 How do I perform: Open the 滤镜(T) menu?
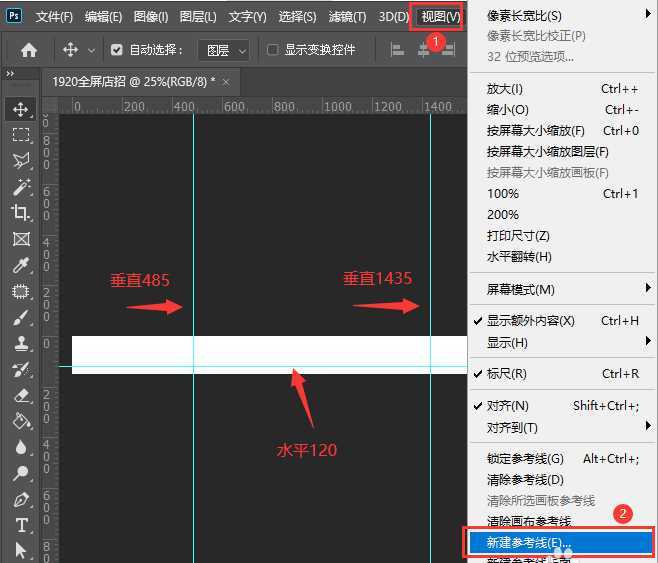(347, 17)
